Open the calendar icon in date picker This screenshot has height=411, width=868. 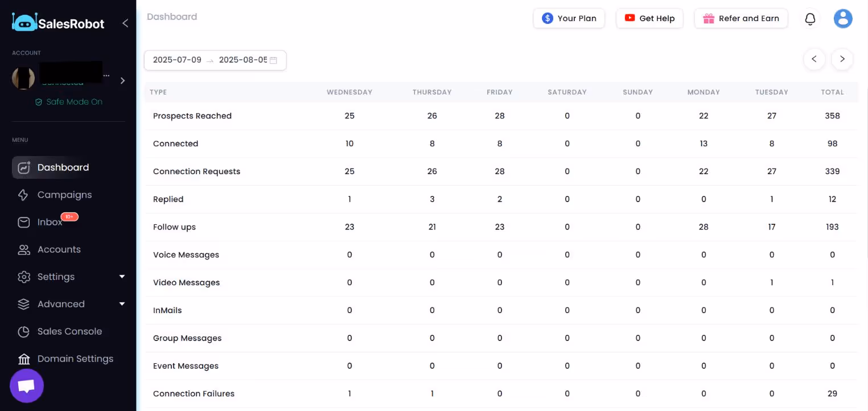273,59
